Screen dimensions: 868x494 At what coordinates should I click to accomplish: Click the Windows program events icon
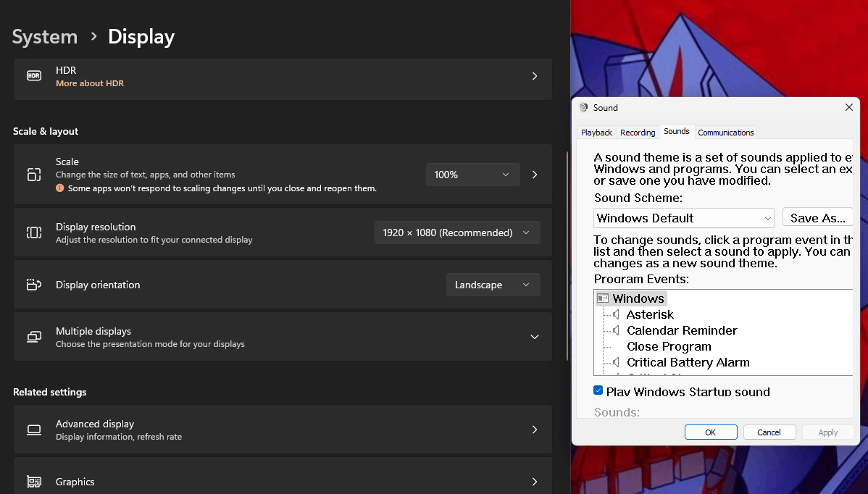tap(603, 298)
